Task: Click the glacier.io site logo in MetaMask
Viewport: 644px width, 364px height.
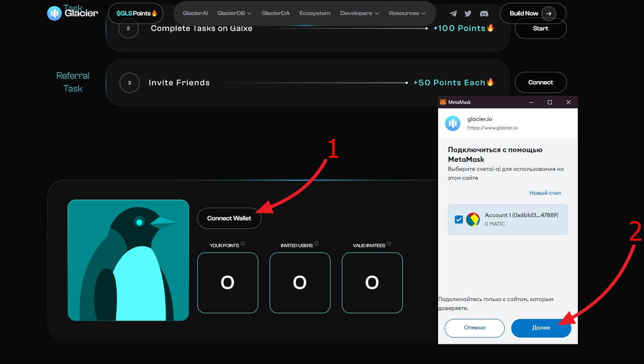Action: click(453, 123)
